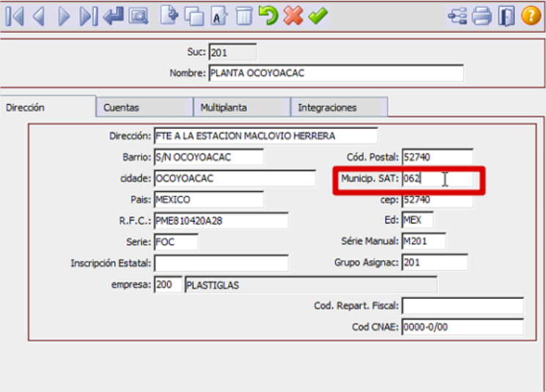Click the 'Grupo Asignac:' label
This screenshot has height=392, width=546.
pyautogui.click(x=366, y=262)
